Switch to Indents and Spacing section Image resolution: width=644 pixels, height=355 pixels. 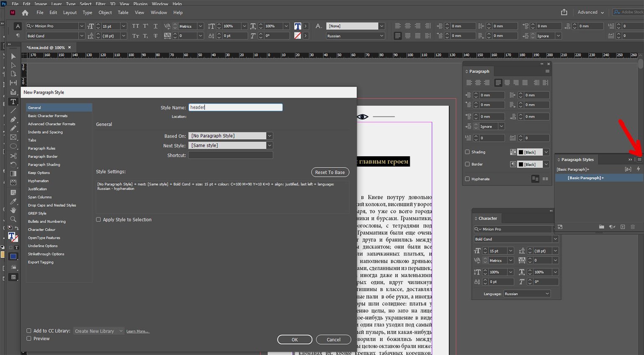coord(45,132)
